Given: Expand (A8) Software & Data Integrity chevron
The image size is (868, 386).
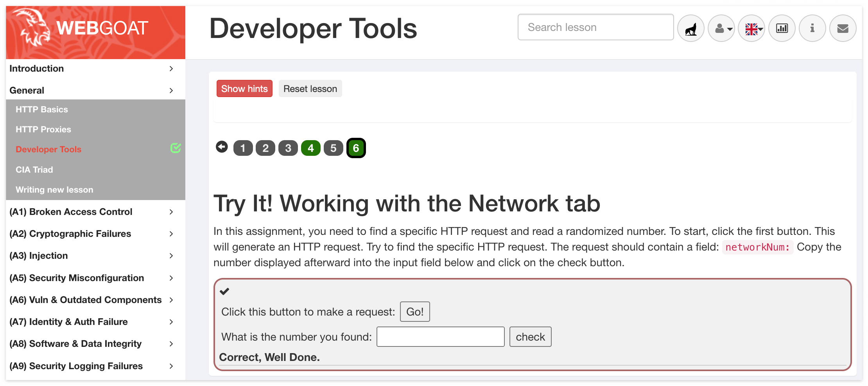Looking at the screenshot, I should pos(171,344).
